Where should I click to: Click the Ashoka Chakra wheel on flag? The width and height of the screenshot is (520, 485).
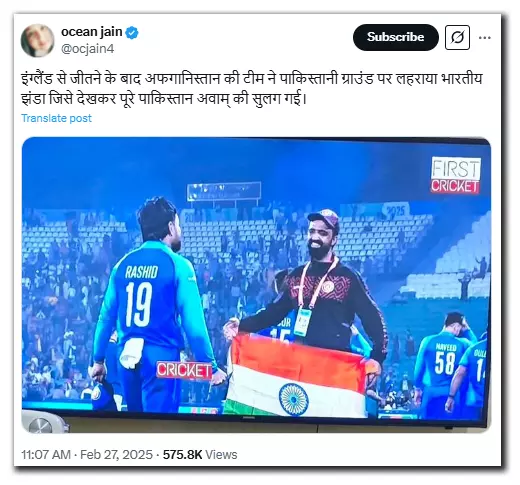click(x=294, y=399)
